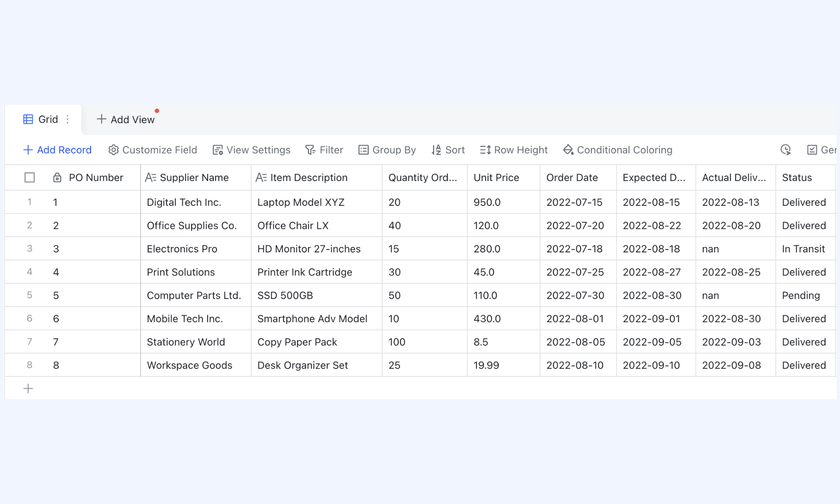Open Conditional Coloring settings
The width and height of the screenshot is (840, 504).
click(618, 150)
